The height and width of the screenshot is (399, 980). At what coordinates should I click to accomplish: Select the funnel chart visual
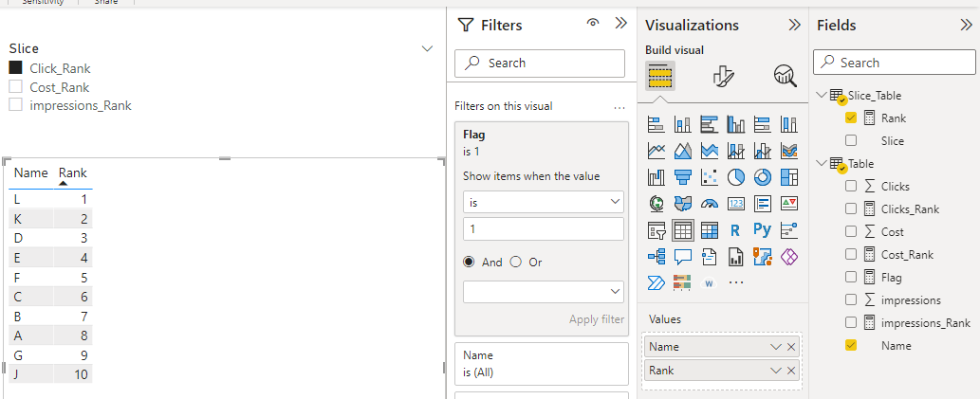tap(682, 177)
